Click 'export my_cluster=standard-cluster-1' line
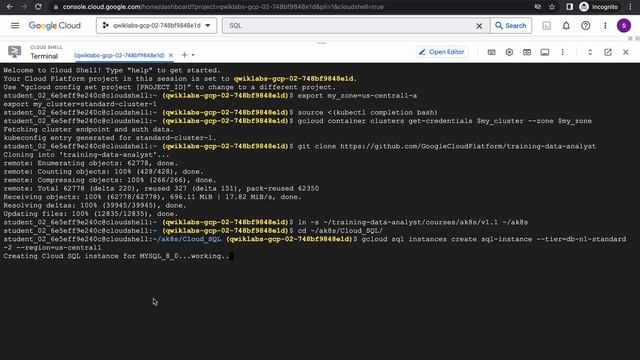This screenshot has height=360, width=640. (80, 104)
